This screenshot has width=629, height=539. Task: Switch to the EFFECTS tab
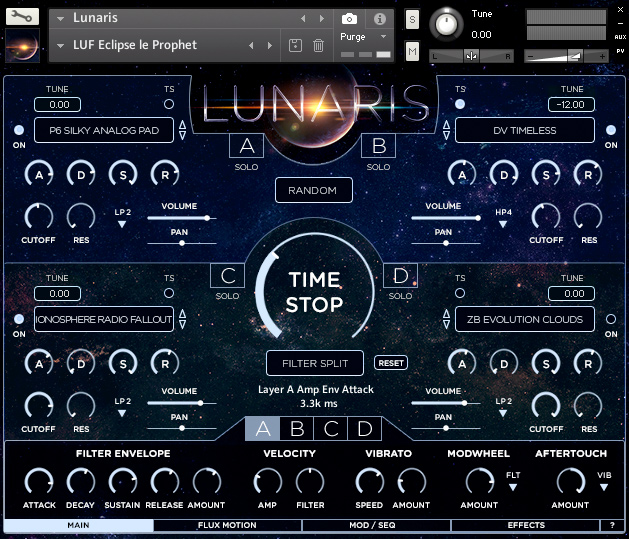coord(525,525)
